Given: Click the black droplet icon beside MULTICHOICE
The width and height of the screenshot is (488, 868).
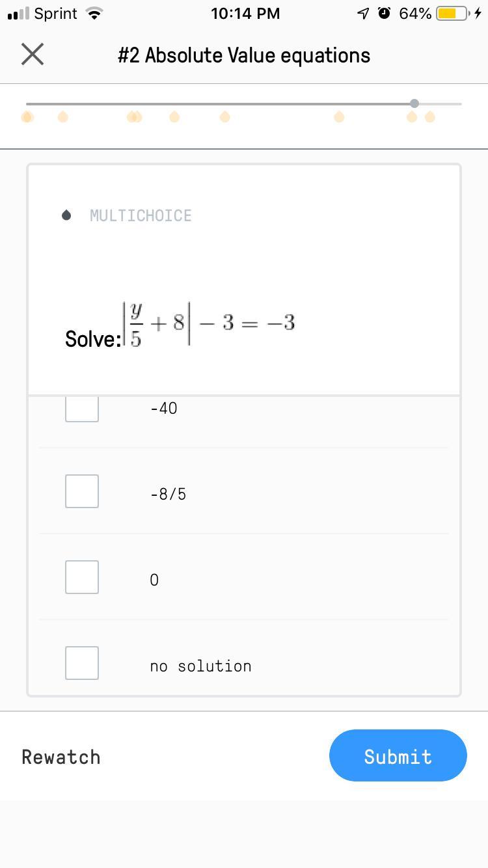Looking at the screenshot, I should [66, 215].
